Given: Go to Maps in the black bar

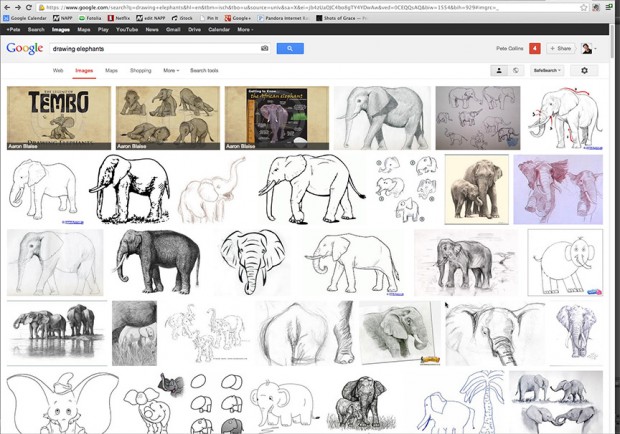Looking at the screenshot, I should pyautogui.click(x=84, y=29).
